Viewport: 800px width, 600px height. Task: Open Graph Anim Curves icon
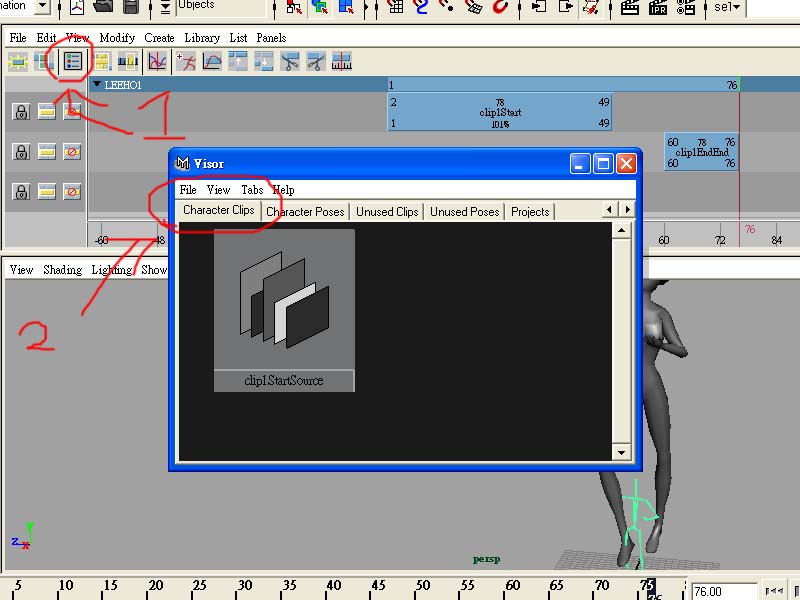pyautogui.click(x=157, y=62)
